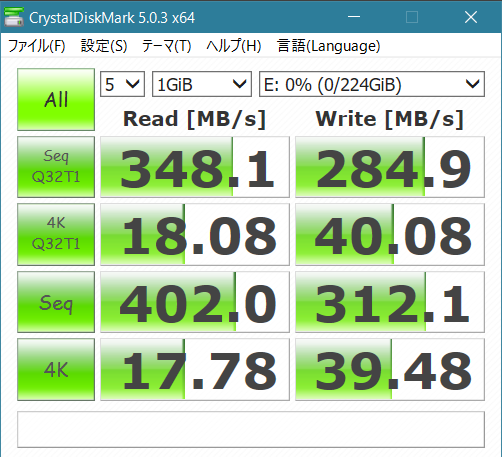Image resolution: width=502 pixels, height=457 pixels.
Task: Start the 4K Q32T1 benchmark
Action: (56, 234)
